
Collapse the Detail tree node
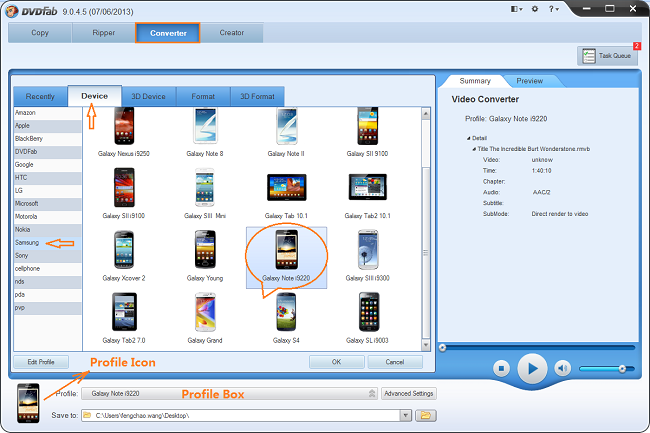[x=468, y=138]
